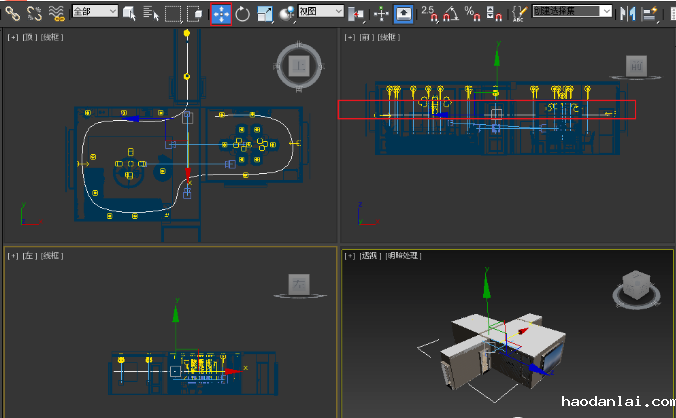
Task: Activate the Select Object cube-and-cursor tool
Action: point(129,13)
